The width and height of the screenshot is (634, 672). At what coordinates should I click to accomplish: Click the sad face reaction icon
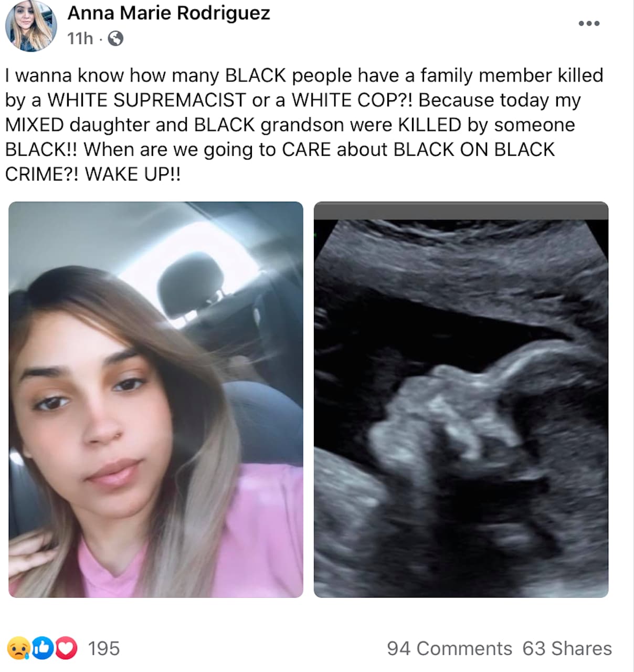tap(18, 648)
